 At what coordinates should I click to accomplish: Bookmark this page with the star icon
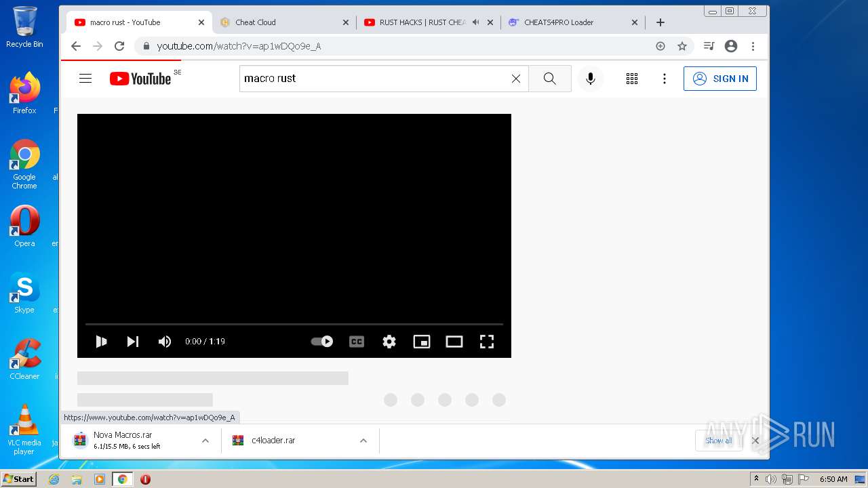[682, 46]
